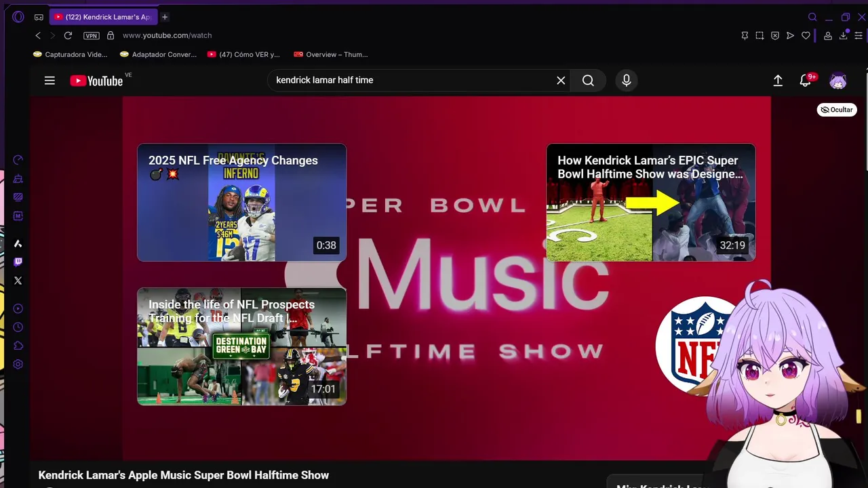Click the Ocultar hide endscreen button
Image resolution: width=868 pixels, height=488 pixels.
(x=837, y=110)
